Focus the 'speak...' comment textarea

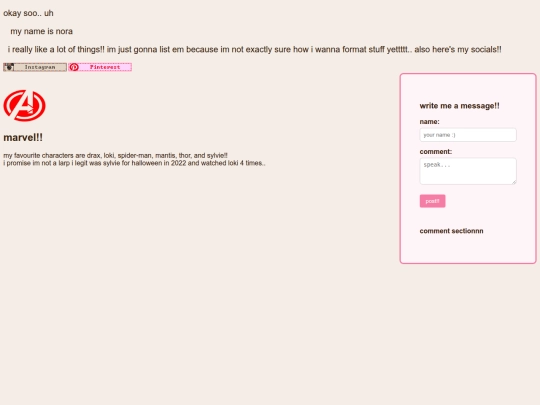point(468,171)
